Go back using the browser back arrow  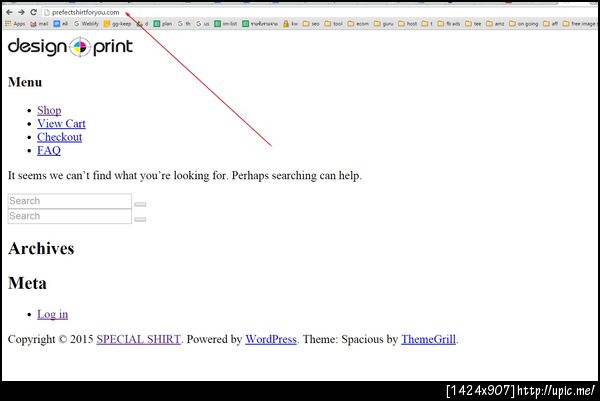tap(9, 12)
